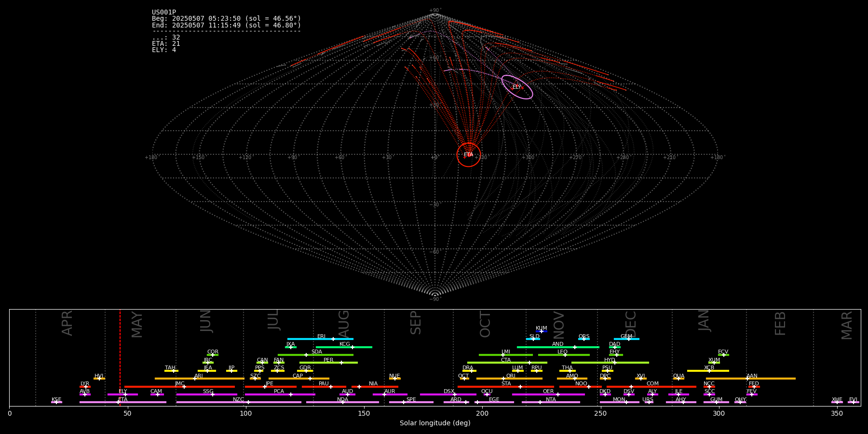Viewport: 868px width, 434px height.
Task: Click the NOO red shower bar
Action: 581,386
